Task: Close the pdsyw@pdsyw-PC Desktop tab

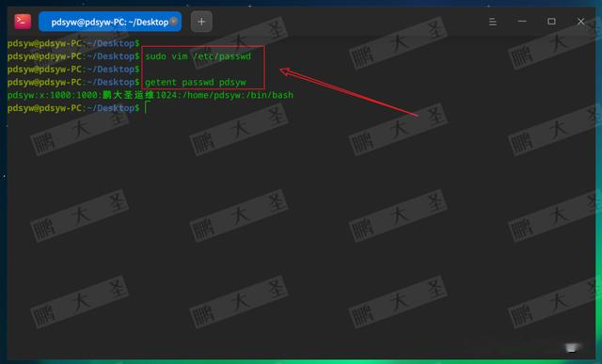Action: [x=174, y=22]
